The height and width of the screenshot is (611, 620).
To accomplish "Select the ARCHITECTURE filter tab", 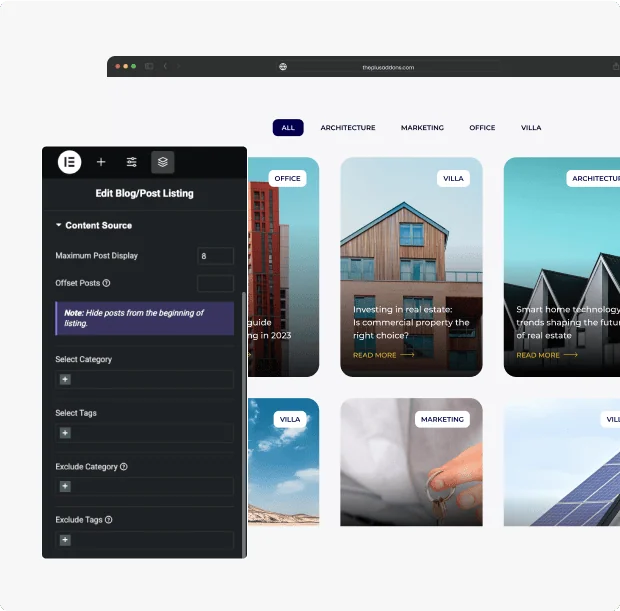I will (348, 128).
